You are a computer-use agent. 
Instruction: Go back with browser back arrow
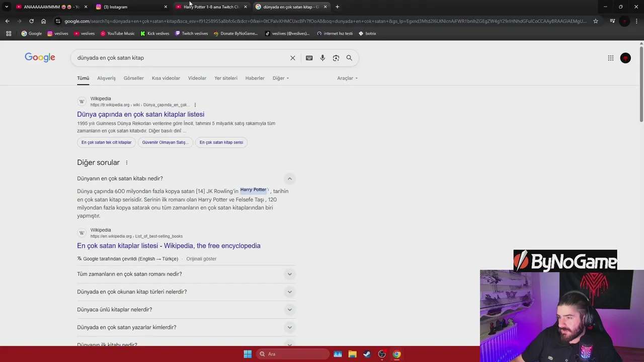click(x=7, y=21)
